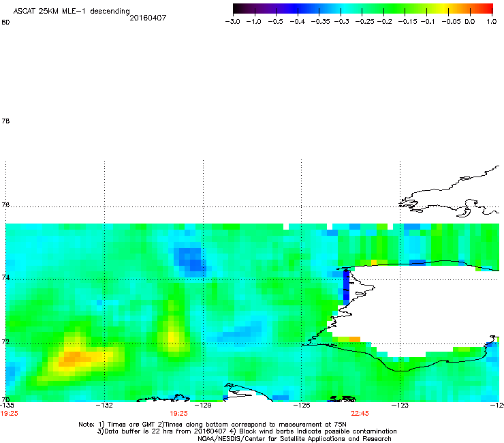Click the "0.0" color scale label
The width and height of the screenshot is (504, 443).
470,22
